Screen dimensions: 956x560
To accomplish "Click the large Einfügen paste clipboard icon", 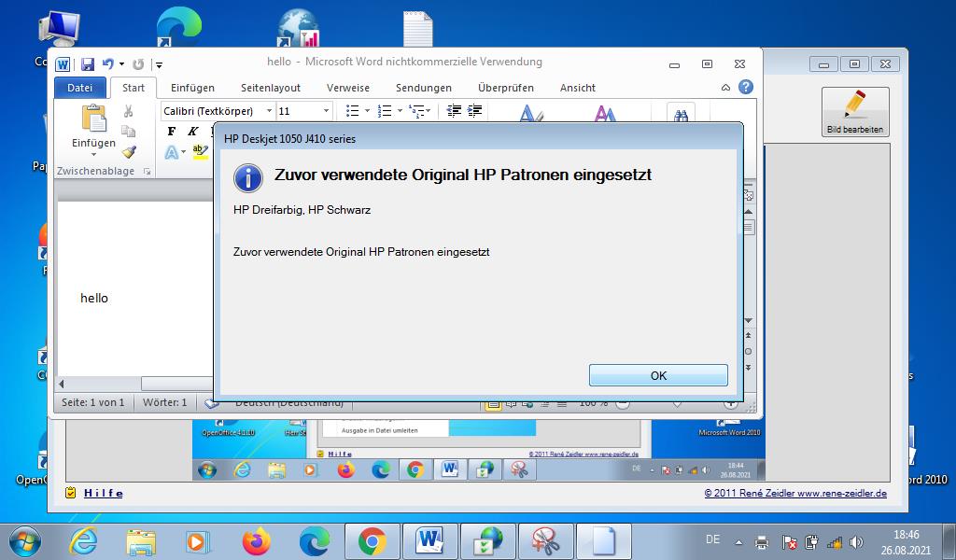I will coord(94,119).
